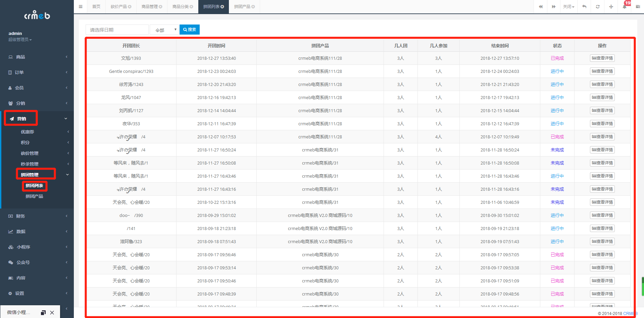The height and width of the screenshot is (318, 644).
Task: Click the 开团团长 column header
Action: tap(131, 46)
